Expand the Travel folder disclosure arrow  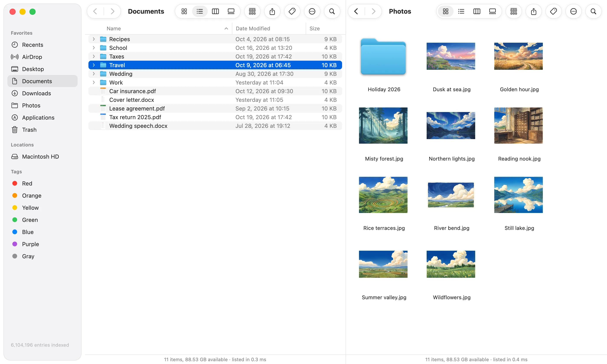coord(93,65)
